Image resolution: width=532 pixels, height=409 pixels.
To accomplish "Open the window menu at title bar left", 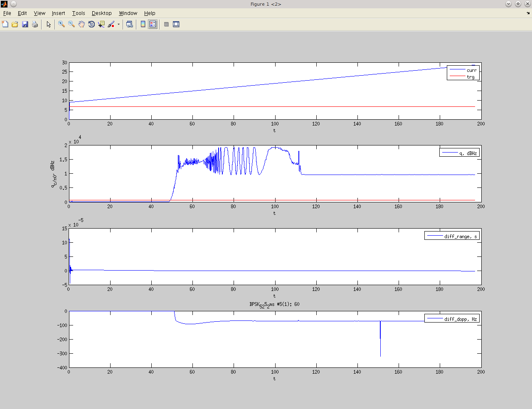I will 4,4.
